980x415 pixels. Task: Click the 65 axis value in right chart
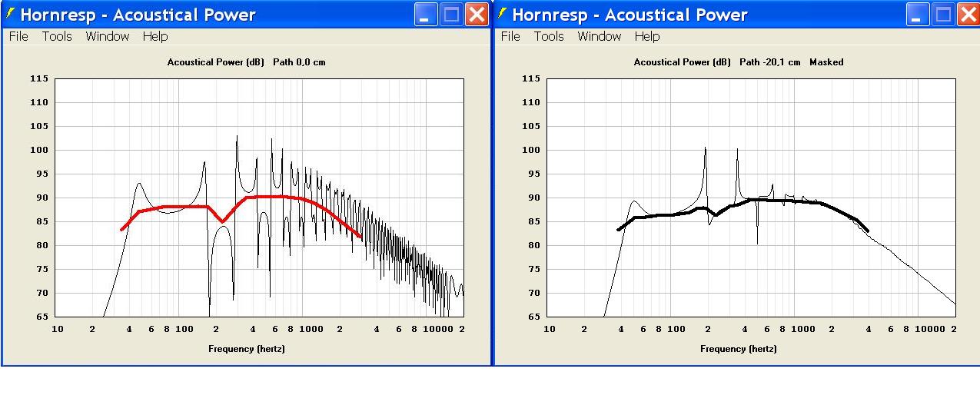tap(533, 317)
